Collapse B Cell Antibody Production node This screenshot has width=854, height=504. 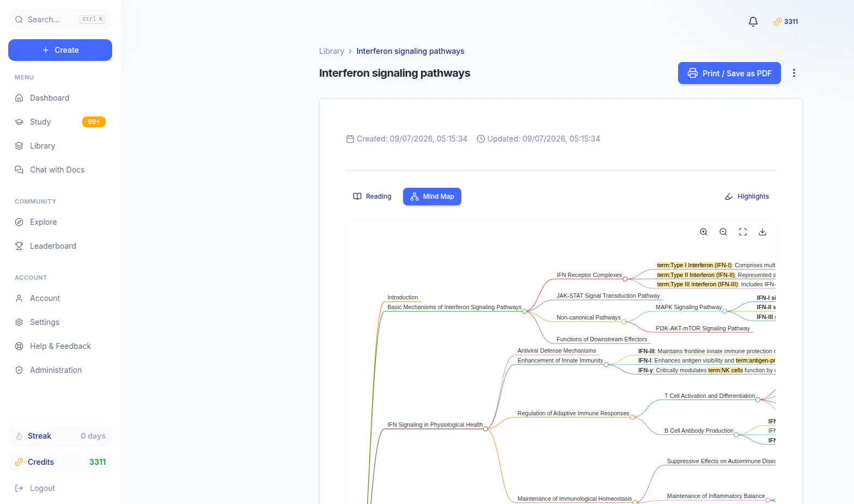[x=736, y=435]
